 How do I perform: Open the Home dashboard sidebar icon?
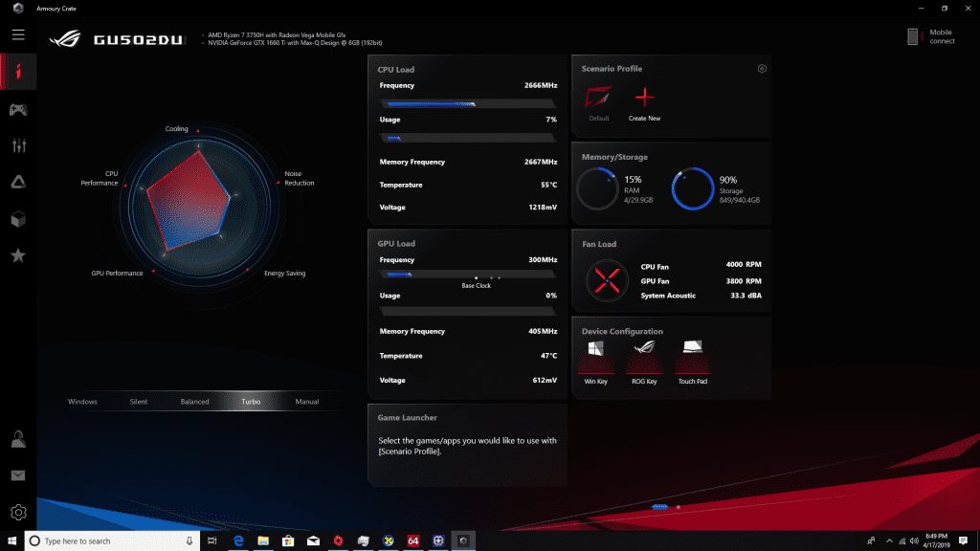click(x=18, y=71)
